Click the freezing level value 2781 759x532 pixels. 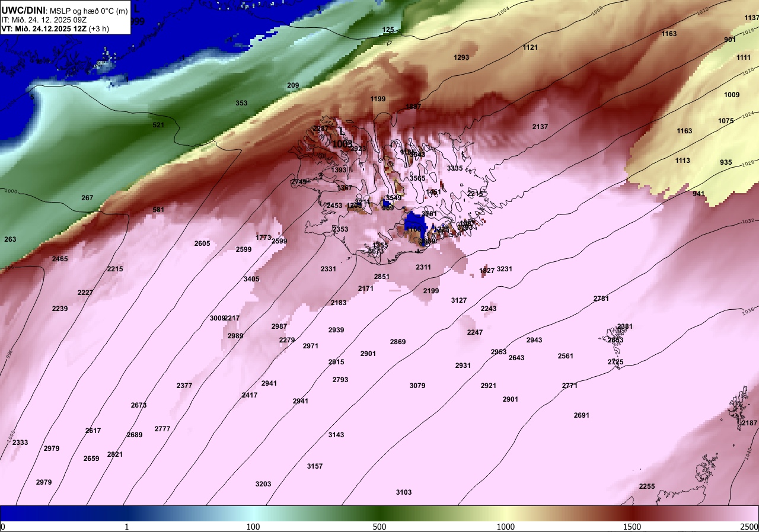[x=601, y=299]
